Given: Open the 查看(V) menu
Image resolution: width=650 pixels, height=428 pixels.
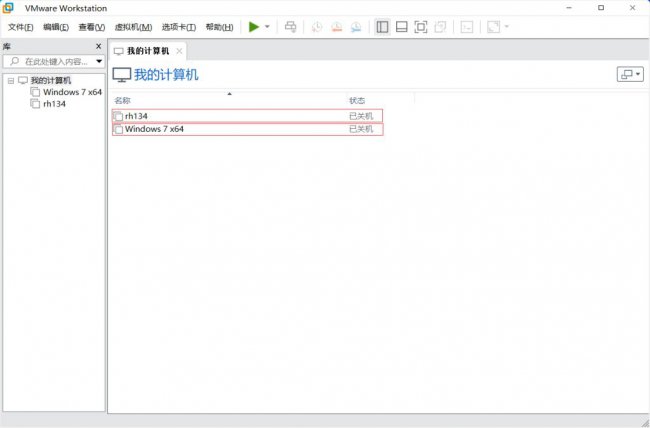Looking at the screenshot, I should (x=92, y=27).
